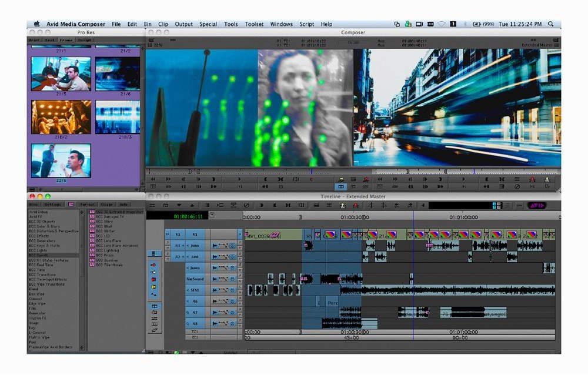Select first clip on V1 timeline track
Image resolution: width=588 pixels, height=375 pixels.
point(273,235)
